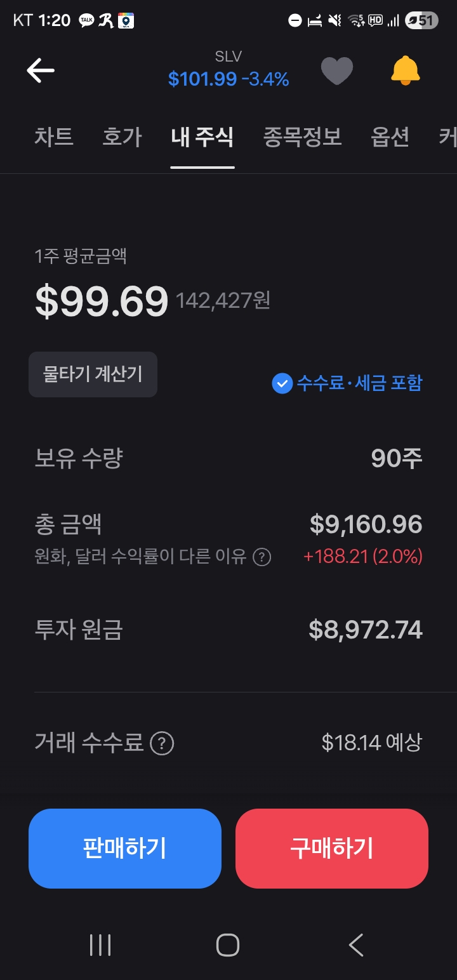Tap the back arrow icon

click(x=41, y=70)
